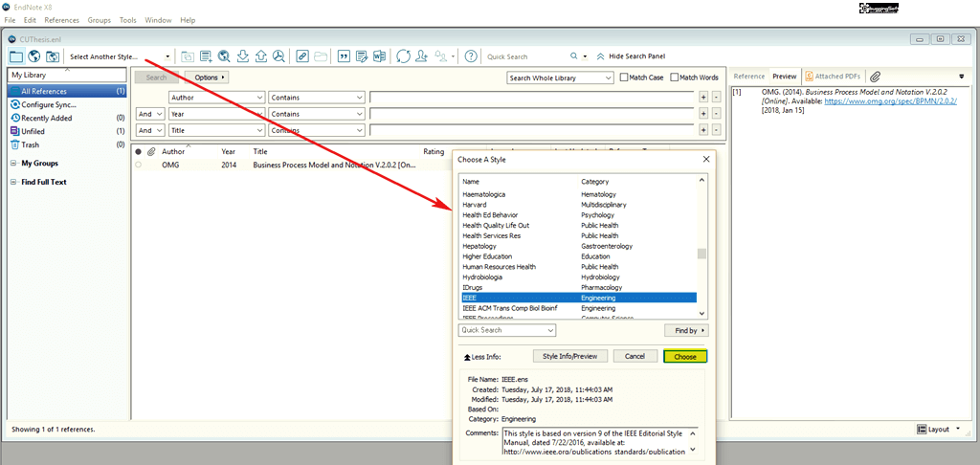The image size is (980, 465).
Task: Select All References in sidebar
Action: click(68, 91)
